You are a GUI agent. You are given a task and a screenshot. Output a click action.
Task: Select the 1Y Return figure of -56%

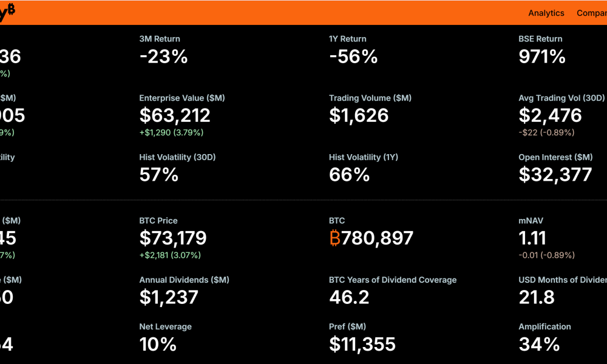[x=353, y=57]
